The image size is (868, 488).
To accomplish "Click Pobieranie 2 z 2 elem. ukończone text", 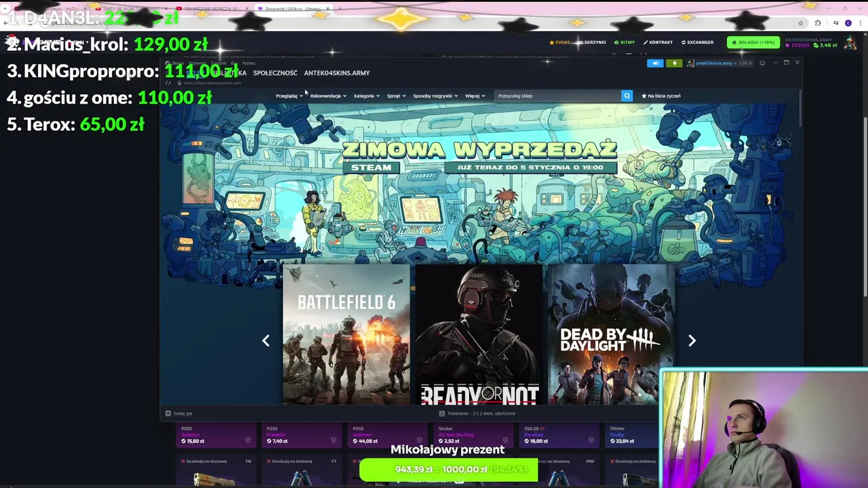I will (481, 413).
